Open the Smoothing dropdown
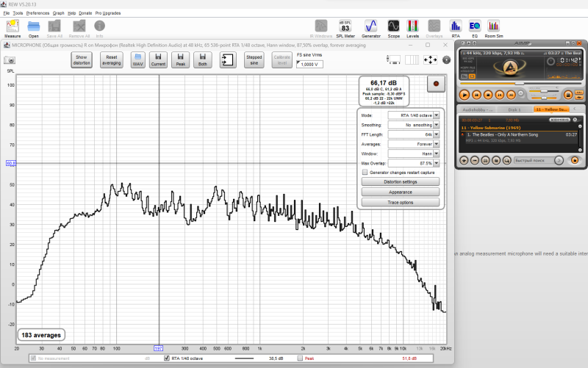Screen dimensions: 588x368 click(437, 125)
